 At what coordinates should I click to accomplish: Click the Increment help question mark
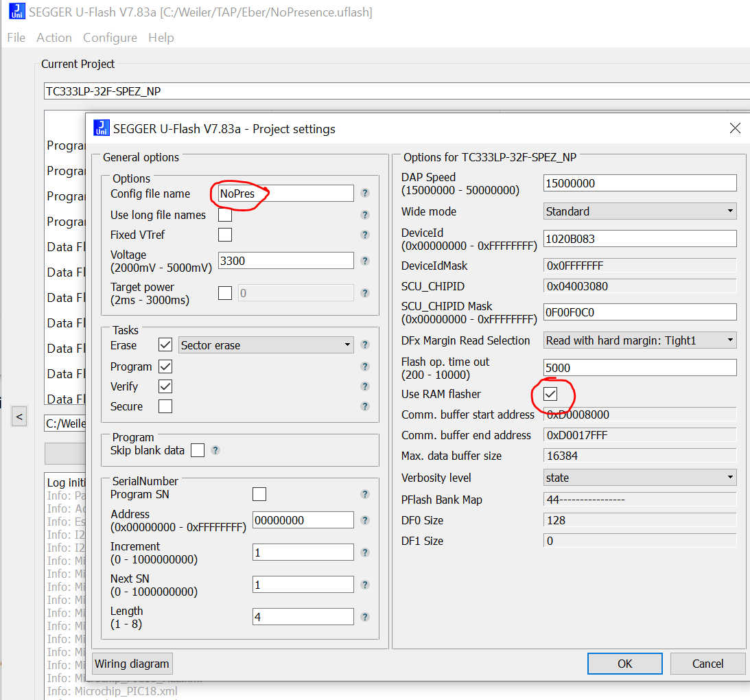coord(365,552)
